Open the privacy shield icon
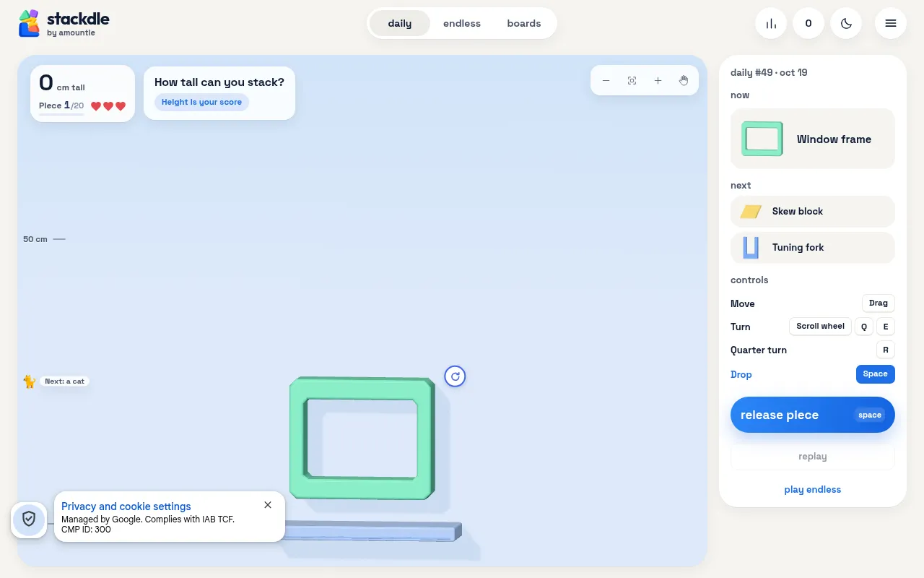The image size is (924, 578). pos(29,519)
